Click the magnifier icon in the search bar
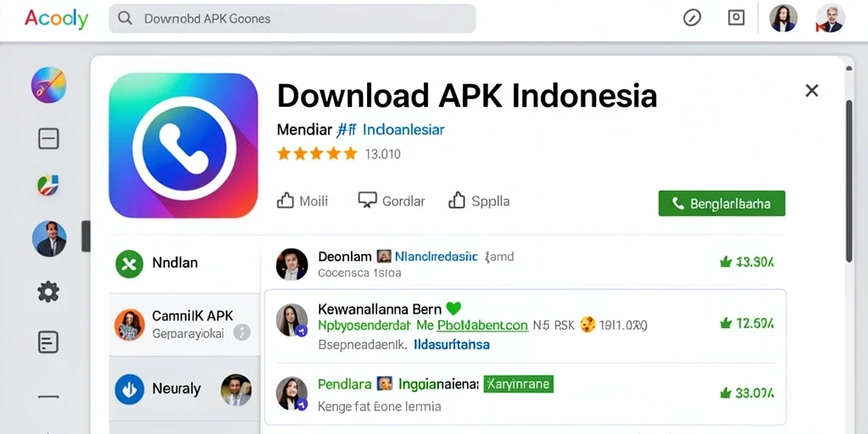 tap(125, 19)
